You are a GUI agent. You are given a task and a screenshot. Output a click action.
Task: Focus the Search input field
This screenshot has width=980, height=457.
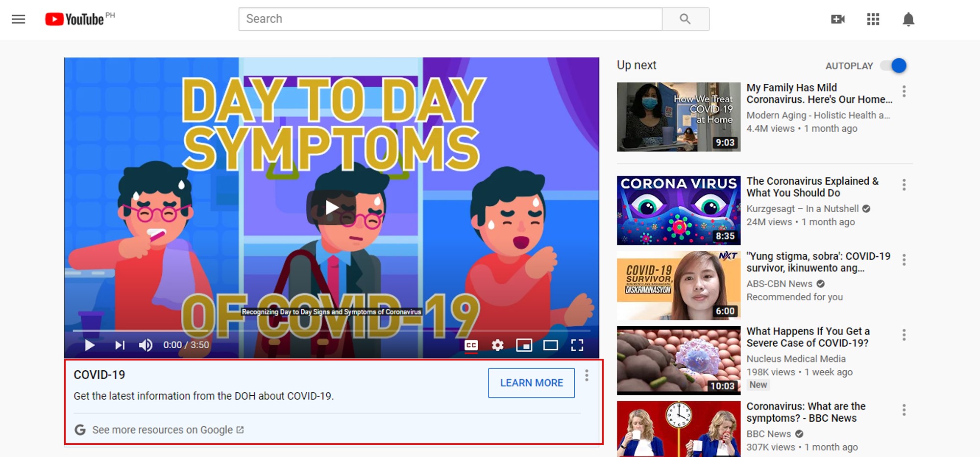450,19
